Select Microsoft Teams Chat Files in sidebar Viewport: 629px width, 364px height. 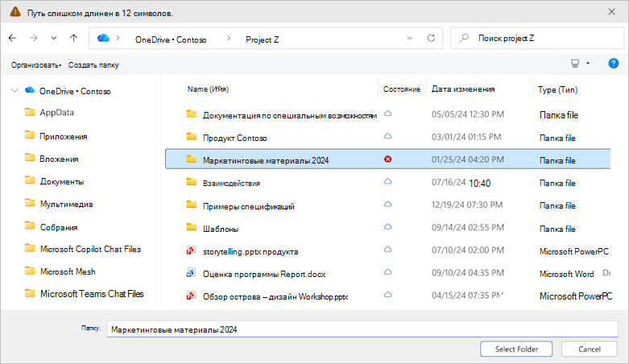(92, 294)
